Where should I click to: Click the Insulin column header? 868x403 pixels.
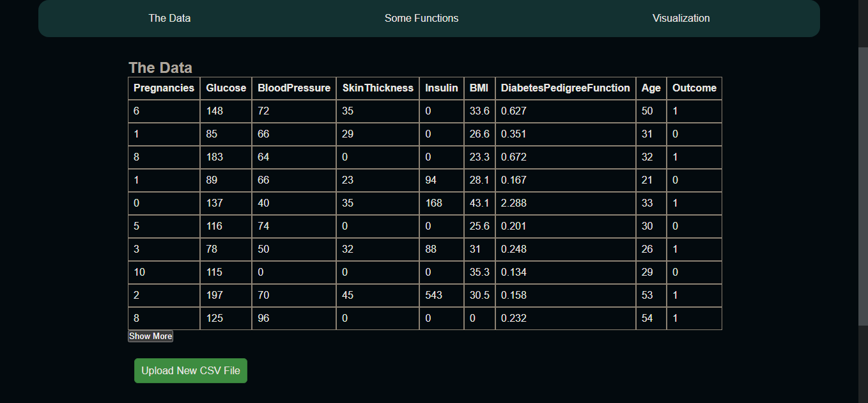441,88
